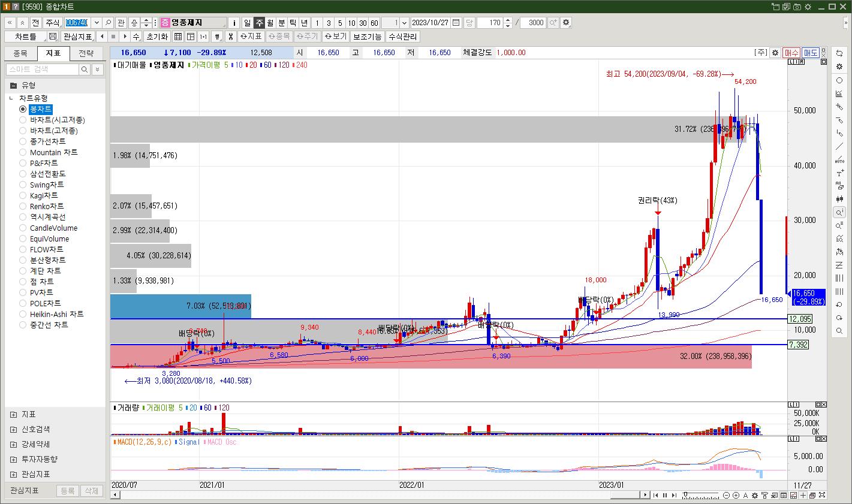Select the 역시계곡선 radio button

[x=23, y=217]
